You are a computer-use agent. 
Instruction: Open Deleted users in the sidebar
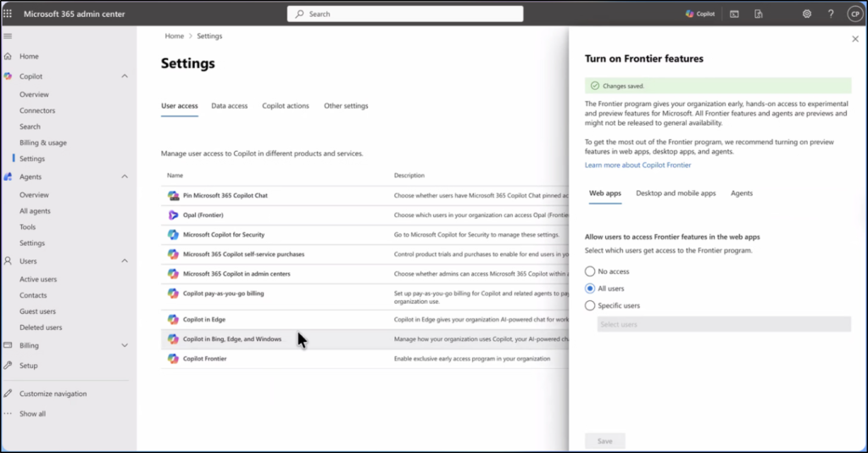tap(41, 327)
